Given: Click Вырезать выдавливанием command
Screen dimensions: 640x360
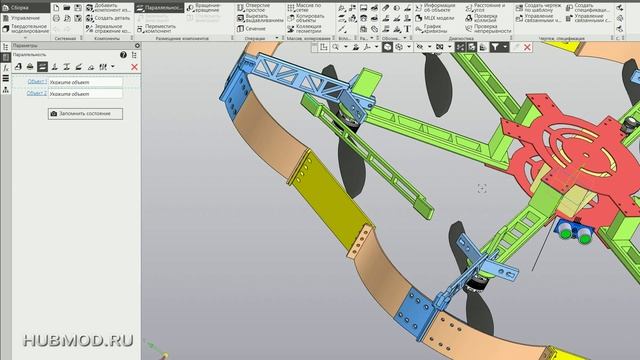Looking at the screenshot, I should pos(260,18).
